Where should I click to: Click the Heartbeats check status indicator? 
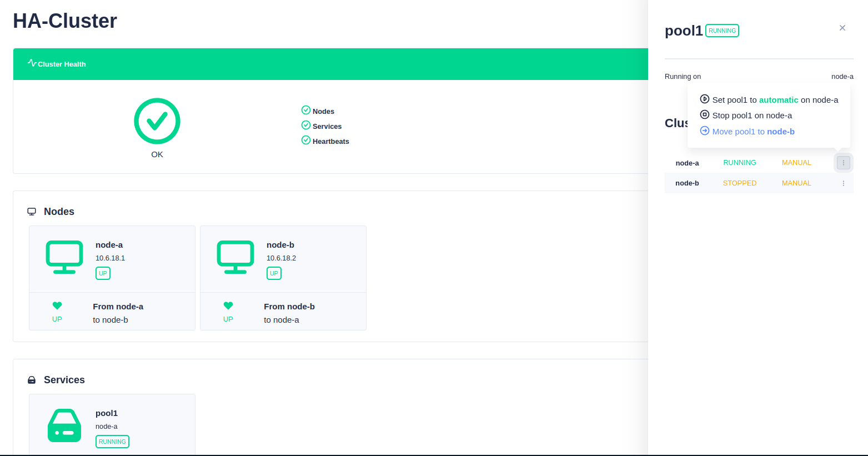click(306, 141)
